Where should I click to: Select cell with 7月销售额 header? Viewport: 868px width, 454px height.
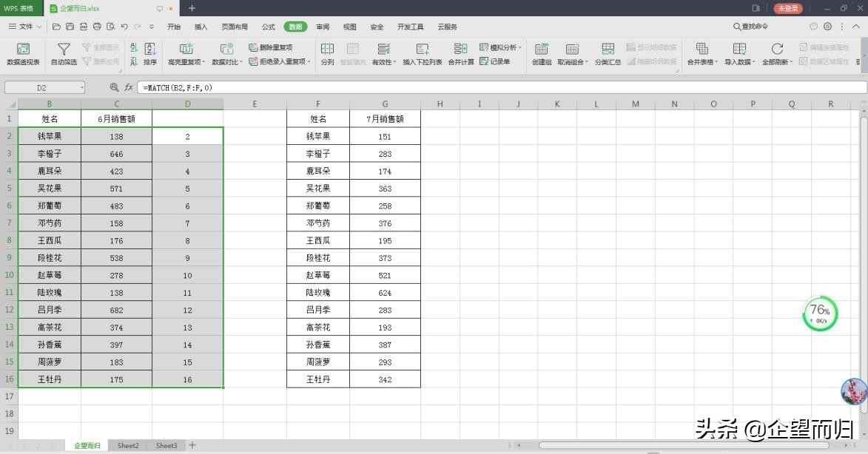click(385, 119)
